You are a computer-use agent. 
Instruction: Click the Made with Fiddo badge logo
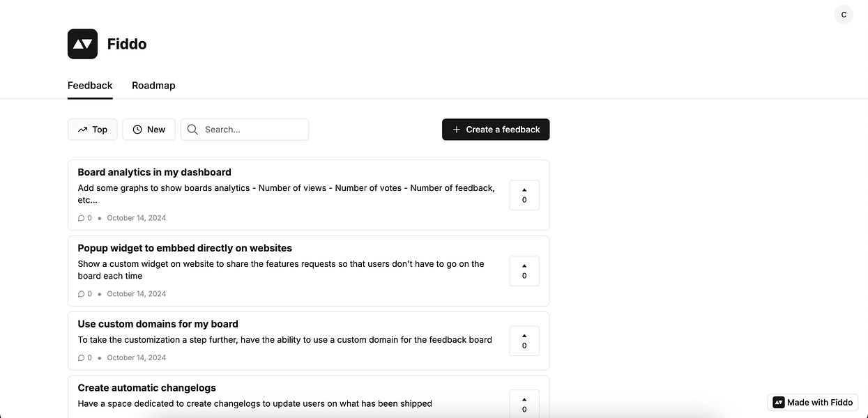(x=779, y=403)
